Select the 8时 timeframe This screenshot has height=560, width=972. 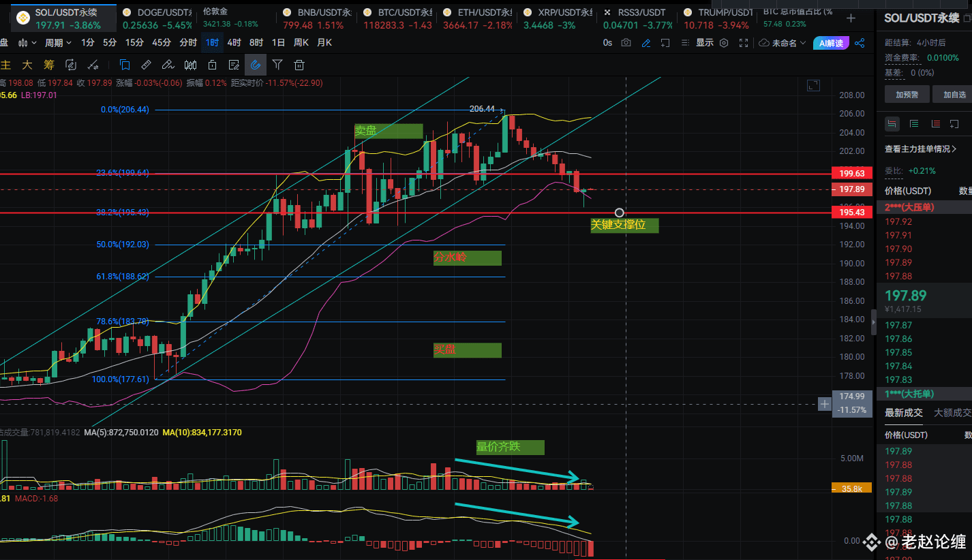(256, 43)
